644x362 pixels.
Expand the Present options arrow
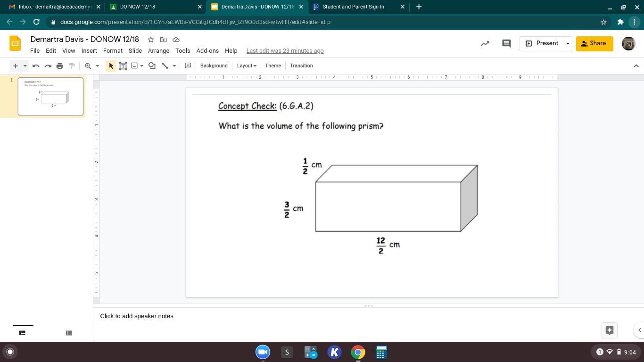click(x=568, y=43)
